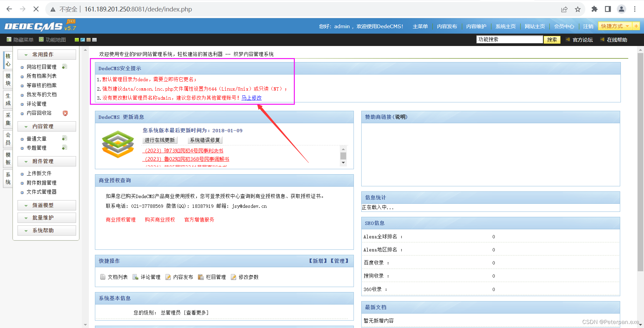Image resolution: width=644 pixels, height=328 pixels.
Task: Click the 文档列表 quick action
Action: 114,277
